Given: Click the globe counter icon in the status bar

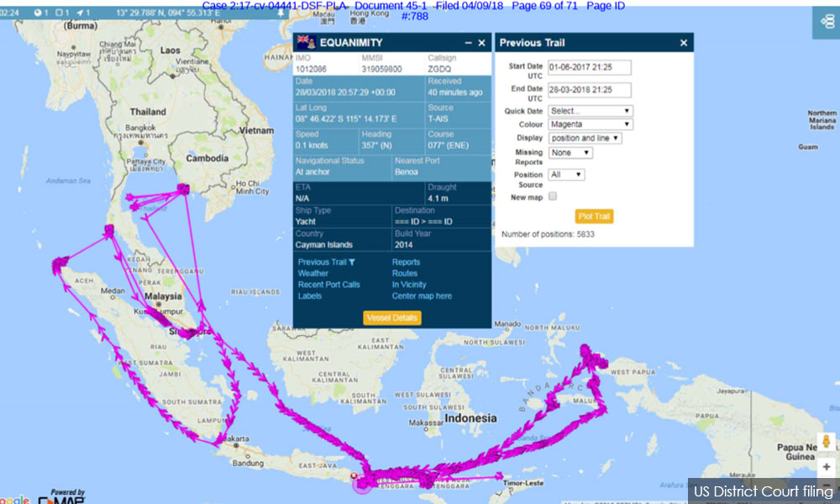Looking at the screenshot, I should (x=38, y=12).
